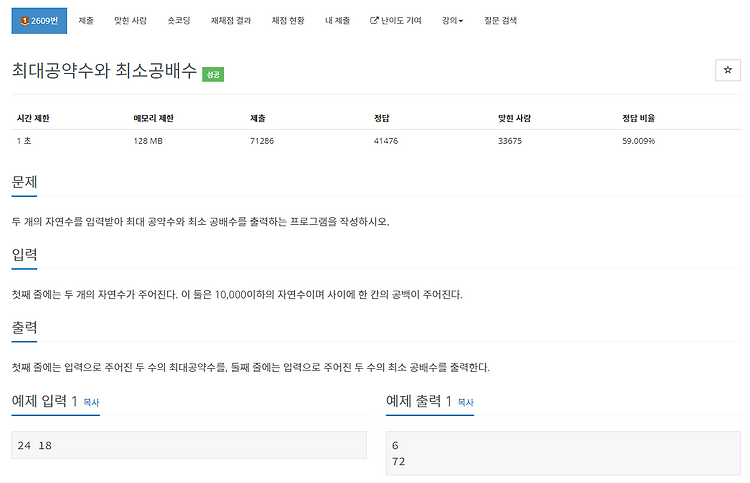The height and width of the screenshot is (483, 750).
Task: Open the 질문 검색 tab
Action: 500,21
